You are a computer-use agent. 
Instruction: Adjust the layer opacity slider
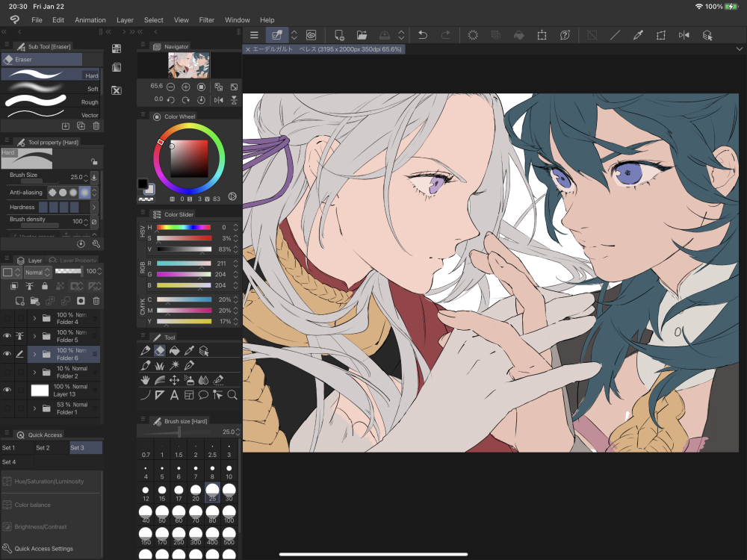68,272
